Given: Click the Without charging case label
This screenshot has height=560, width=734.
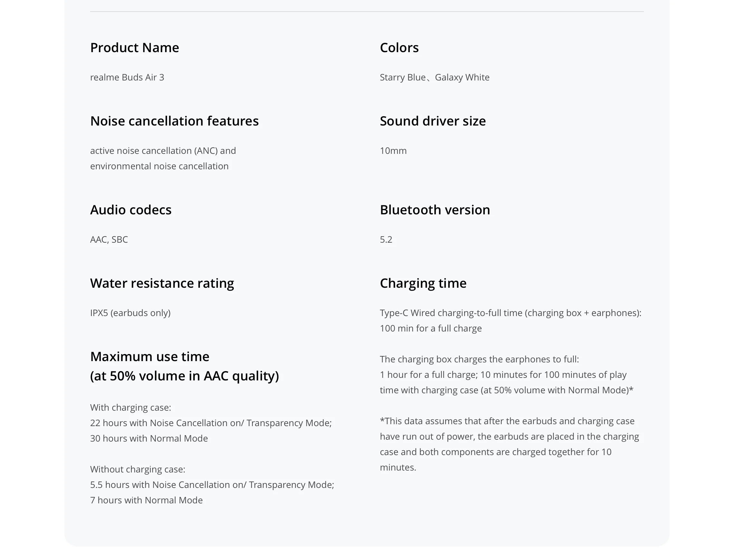Looking at the screenshot, I should coord(137,469).
